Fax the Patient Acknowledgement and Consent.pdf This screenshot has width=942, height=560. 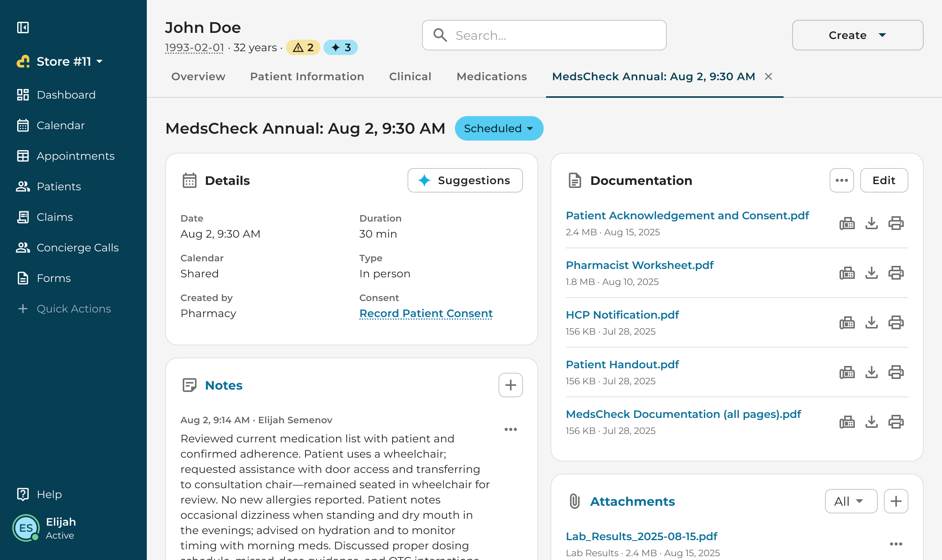(x=847, y=223)
